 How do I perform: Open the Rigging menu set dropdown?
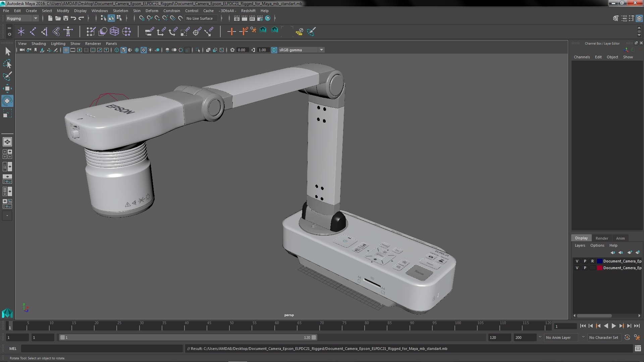[x=22, y=18]
